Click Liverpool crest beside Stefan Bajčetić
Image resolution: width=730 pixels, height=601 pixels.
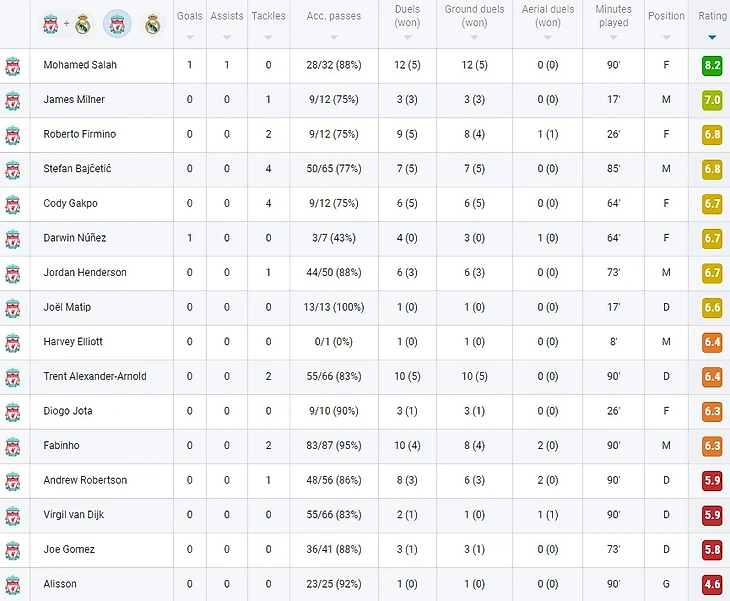[x=13, y=169]
